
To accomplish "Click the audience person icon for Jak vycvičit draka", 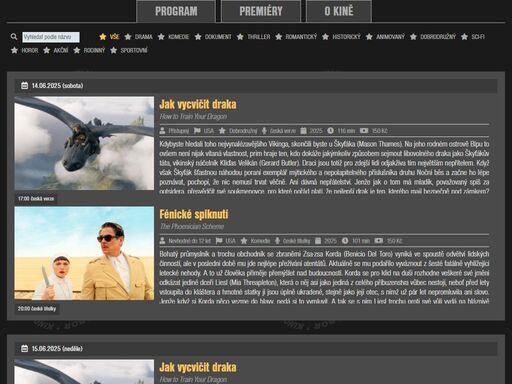I will coord(162,131).
